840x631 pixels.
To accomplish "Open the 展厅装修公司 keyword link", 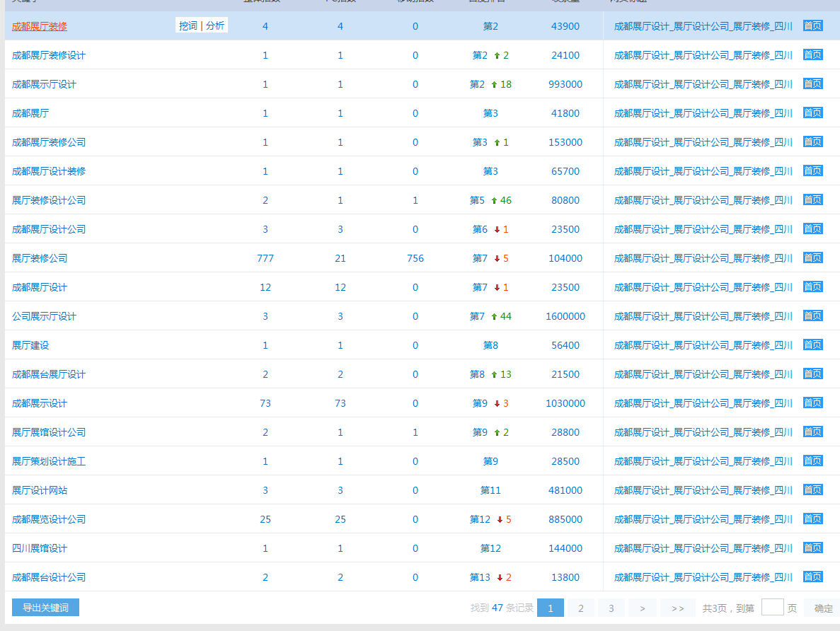I will click(x=40, y=257).
